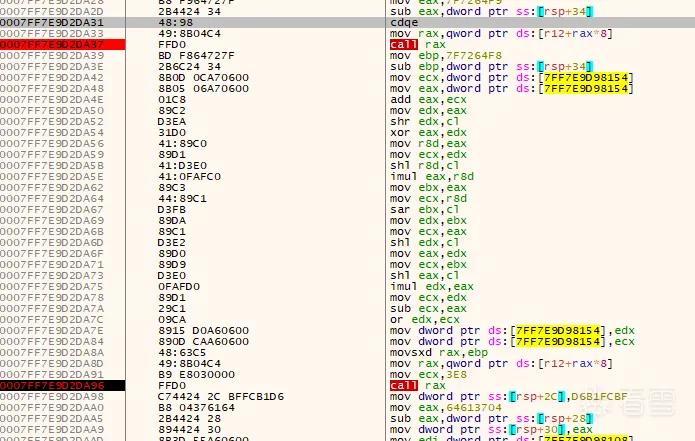Click address 00007FF7E9D2DAA9
The height and width of the screenshot is (441, 695).
click(52, 429)
